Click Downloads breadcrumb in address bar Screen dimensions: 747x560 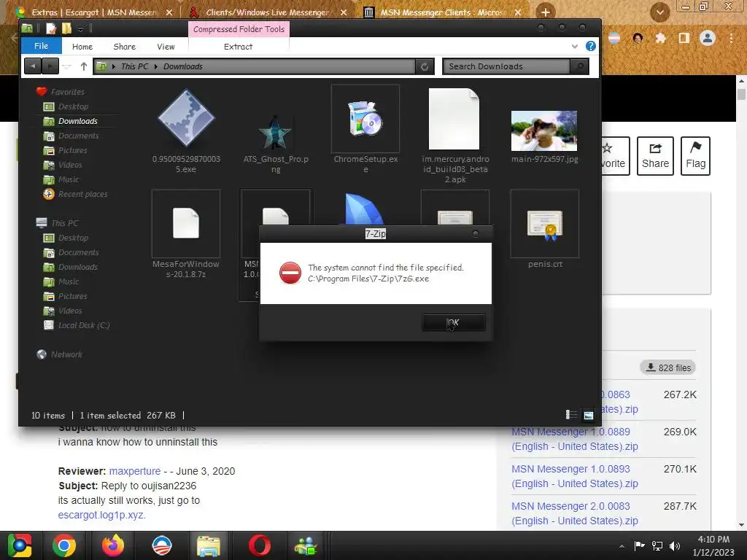point(183,66)
